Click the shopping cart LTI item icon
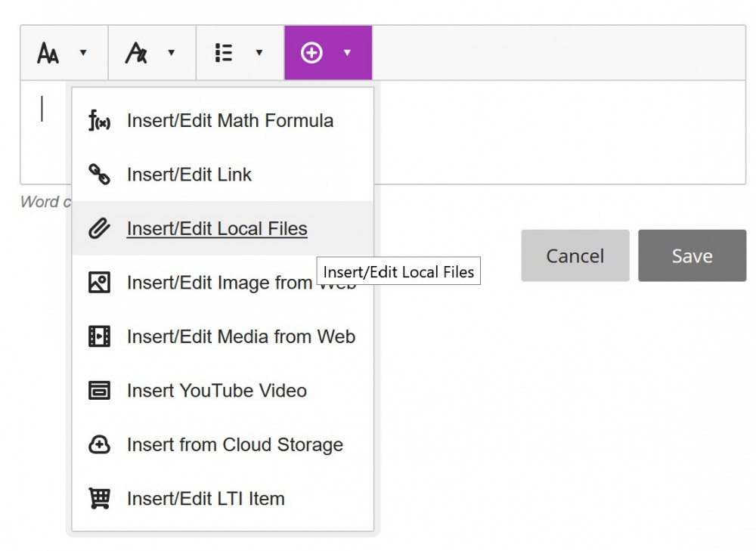 pos(98,499)
